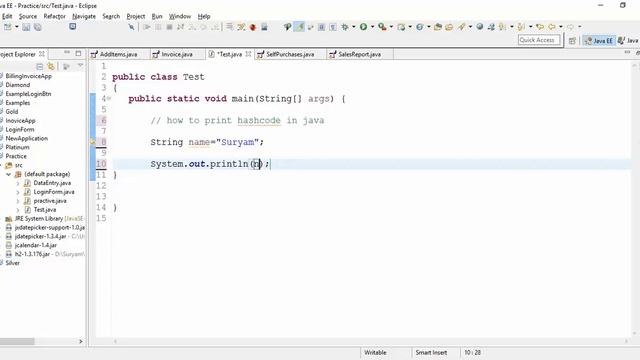Click the Resume debug icon
This screenshot has height=360, width=640.
[x=147, y=27]
